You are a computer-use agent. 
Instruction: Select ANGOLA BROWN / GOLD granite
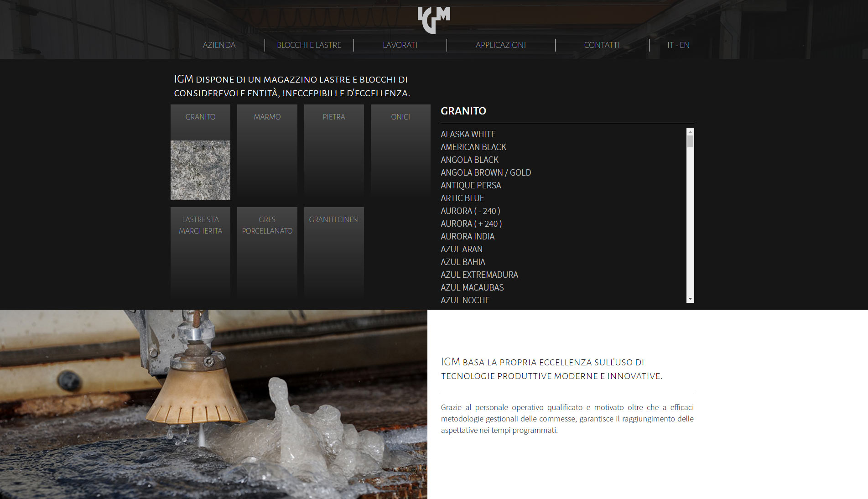coord(486,172)
